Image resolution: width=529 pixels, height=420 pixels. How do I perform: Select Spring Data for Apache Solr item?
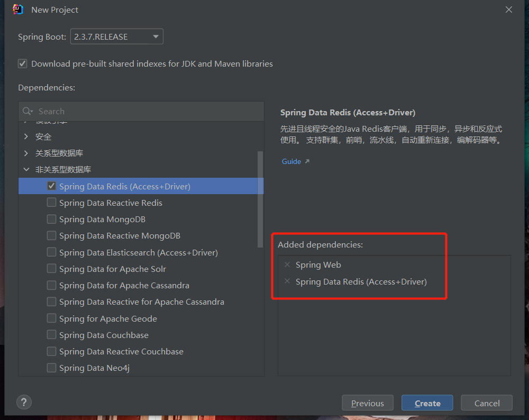[x=112, y=269]
